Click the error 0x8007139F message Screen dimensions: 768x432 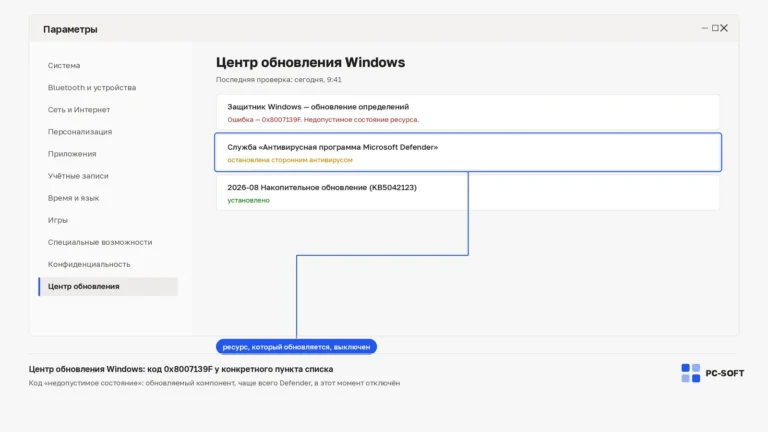323,120
